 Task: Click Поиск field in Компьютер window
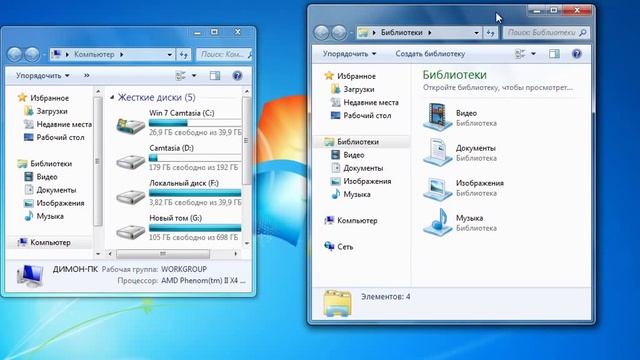pyautogui.click(x=224, y=54)
